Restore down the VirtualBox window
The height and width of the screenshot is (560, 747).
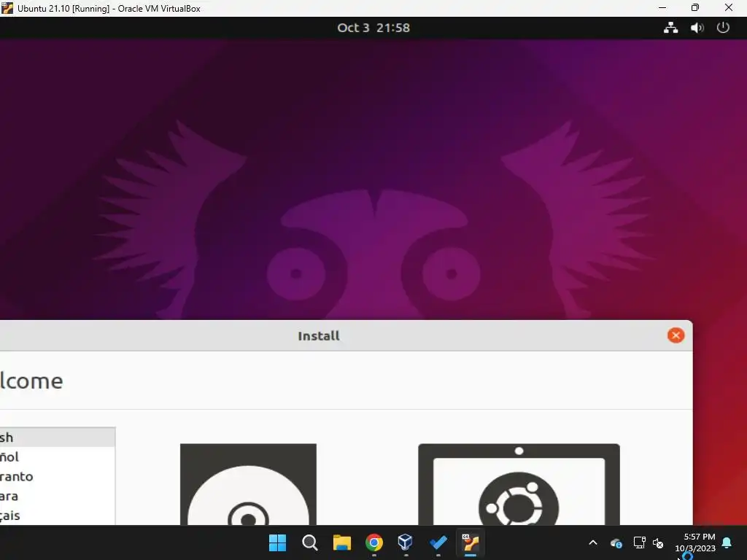pyautogui.click(x=695, y=8)
